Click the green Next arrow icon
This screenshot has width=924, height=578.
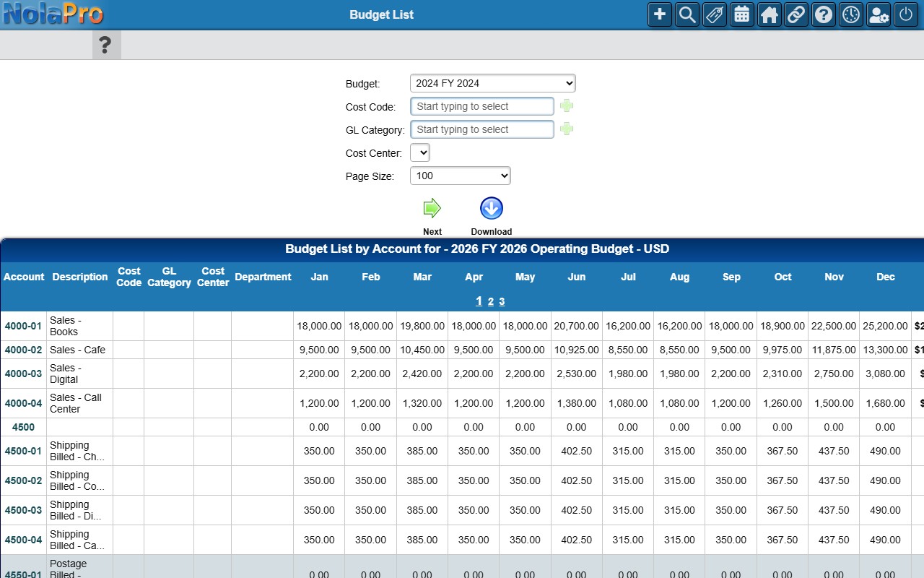point(432,209)
